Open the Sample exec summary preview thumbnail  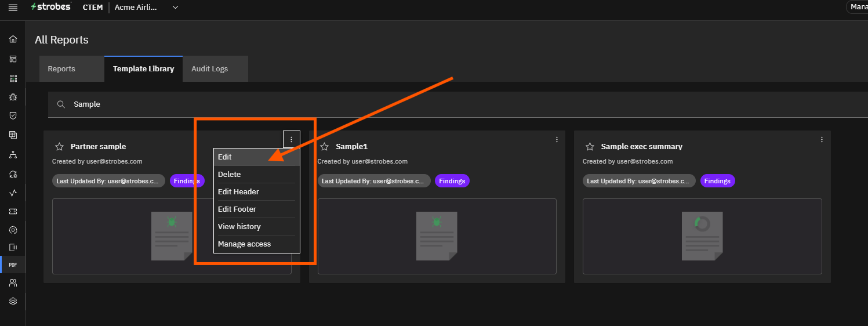pos(702,236)
